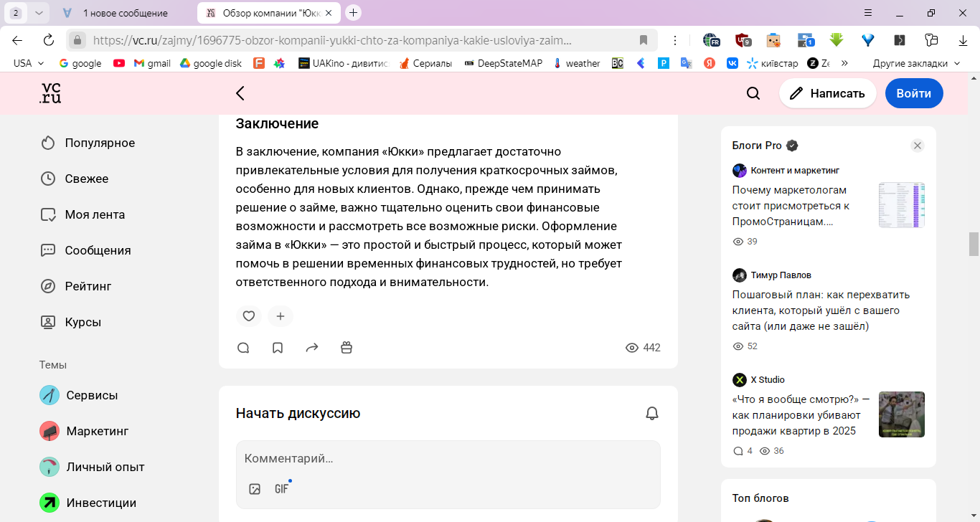Viewport: 980px width, 522px height.
Task: Open comments via the speech bubble icon
Action: coord(243,348)
